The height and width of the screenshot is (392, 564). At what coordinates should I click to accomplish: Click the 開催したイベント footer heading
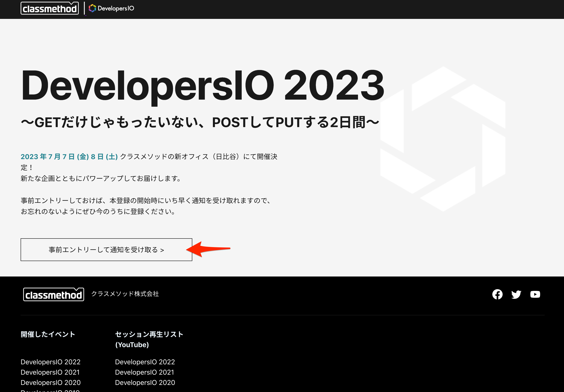[48, 334]
